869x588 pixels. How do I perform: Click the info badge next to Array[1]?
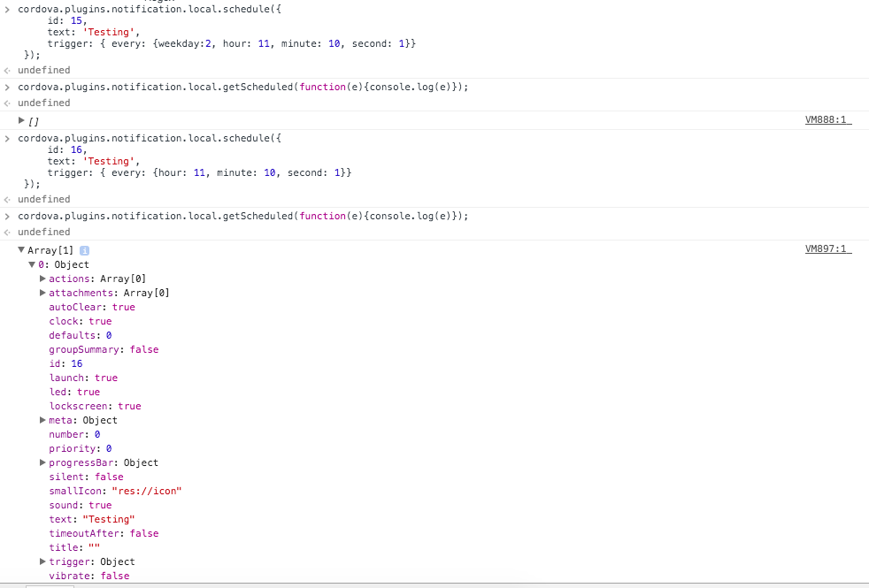point(84,250)
